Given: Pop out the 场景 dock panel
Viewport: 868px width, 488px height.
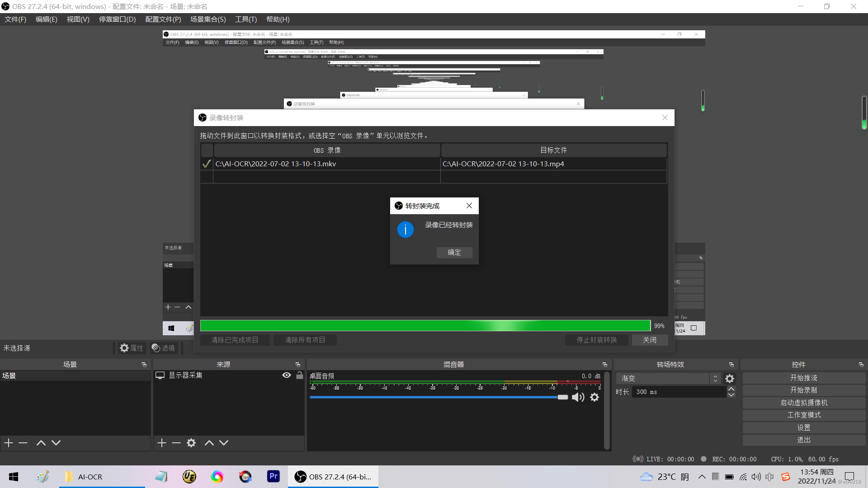Looking at the screenshot, I should (x=144, y=365).
